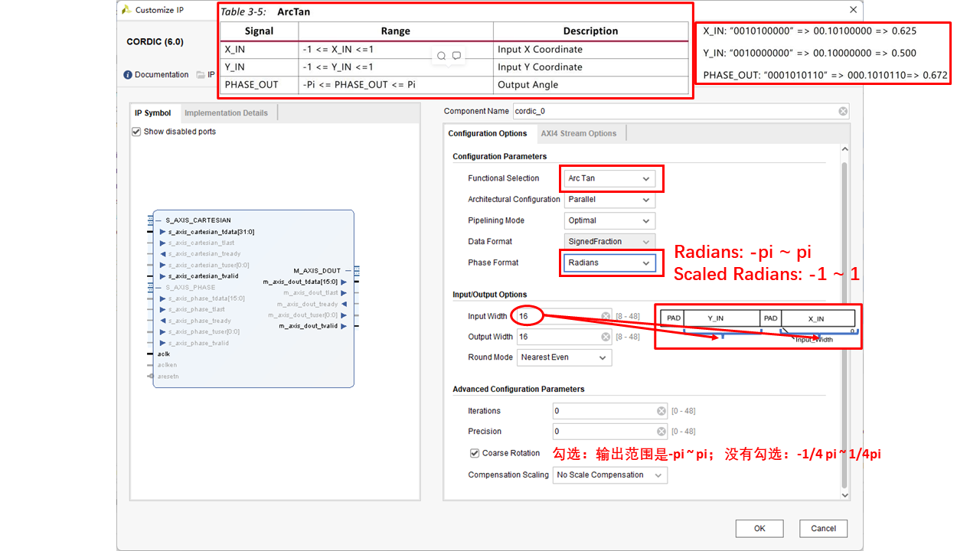Clear the Iterations field via its x icon
The width and height of the screenshot is (980, 551).
(x=661, y=410)
